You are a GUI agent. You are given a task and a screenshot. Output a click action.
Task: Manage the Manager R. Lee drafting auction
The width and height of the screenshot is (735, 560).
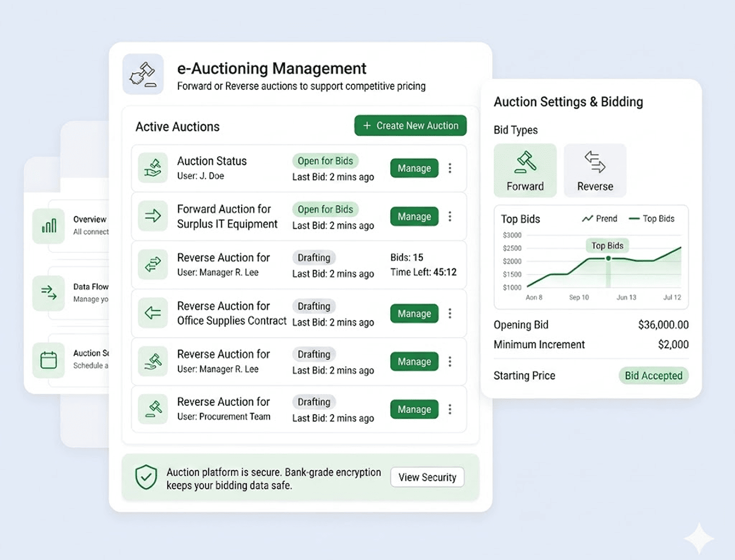pyautogui.click(x=414, y=361)
